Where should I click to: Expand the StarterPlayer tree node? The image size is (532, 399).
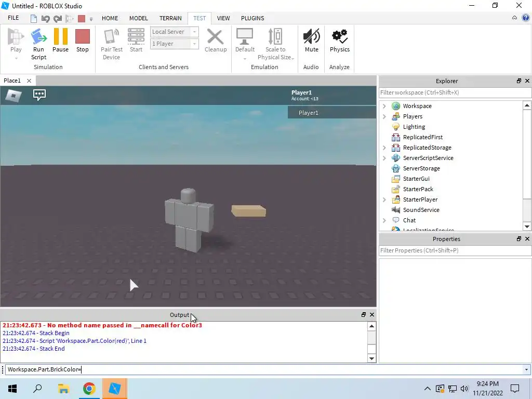[384, 199]
